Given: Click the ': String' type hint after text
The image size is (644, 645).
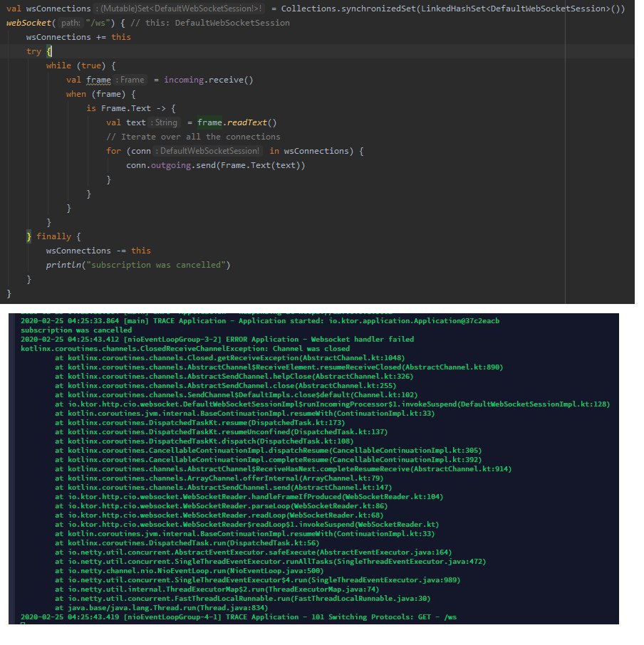Looking at the screenshot, I should coord(163,122).
